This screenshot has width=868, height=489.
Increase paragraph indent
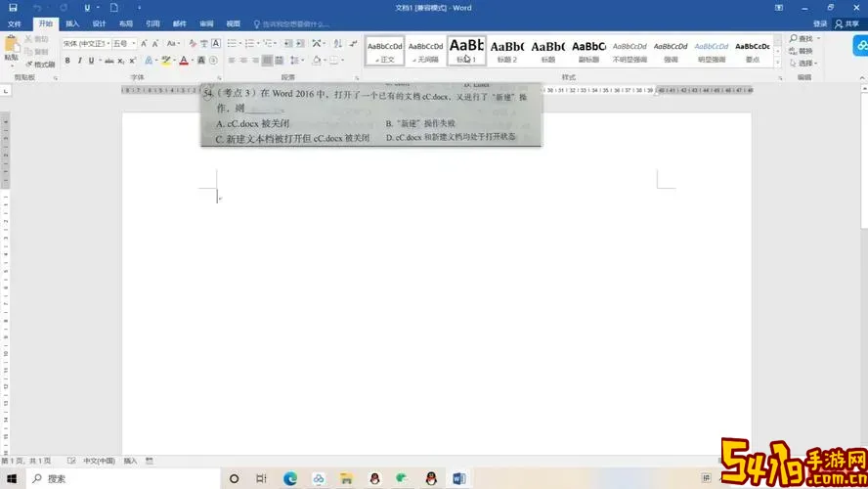click(300, 43)
